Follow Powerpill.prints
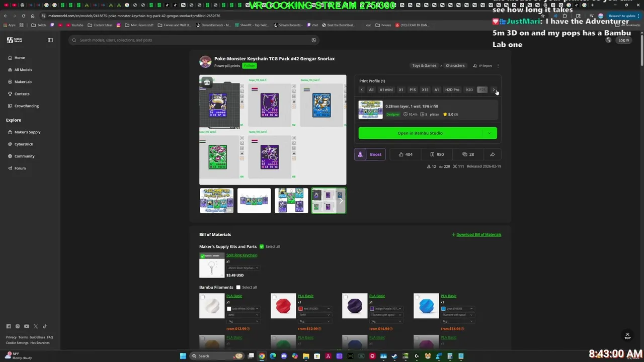This screenshot has height=362, width=644. [x=249, y=66]
